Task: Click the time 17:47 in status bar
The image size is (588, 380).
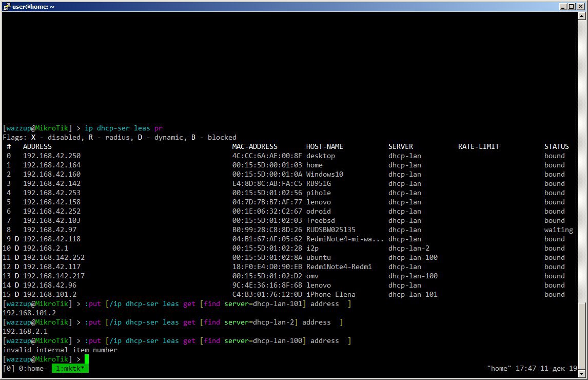Action: pos(526,368)
